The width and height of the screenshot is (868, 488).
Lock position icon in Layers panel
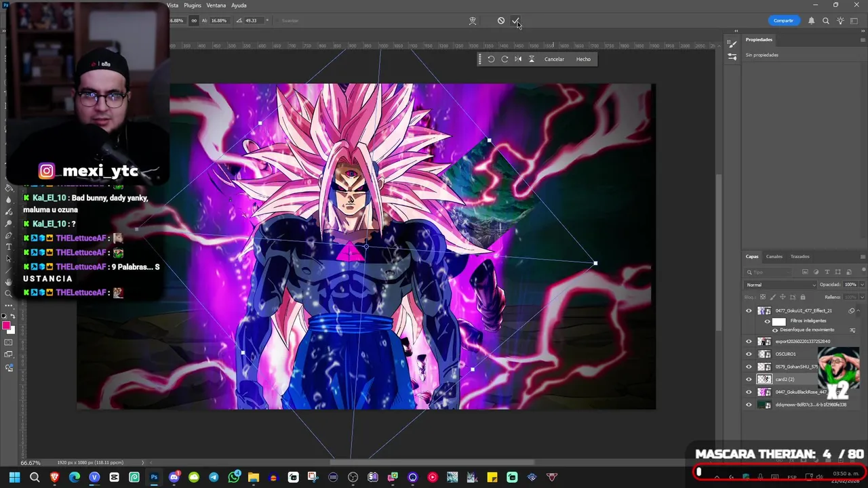(783, 297)
